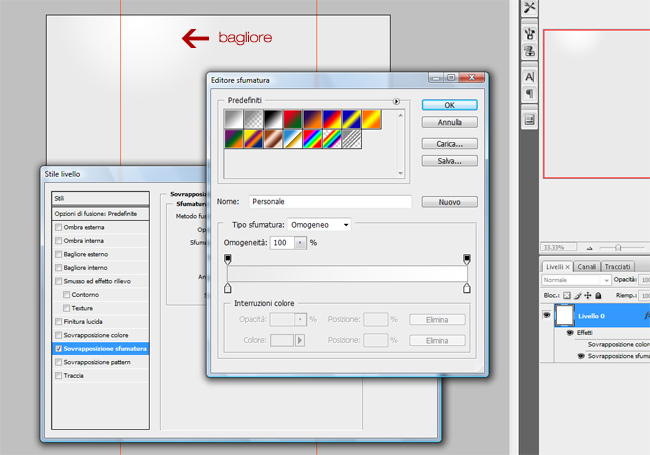Select the left opacity stop above gradient bar
This screenshot has width=650, height=455.
click(x=228, y=259)
